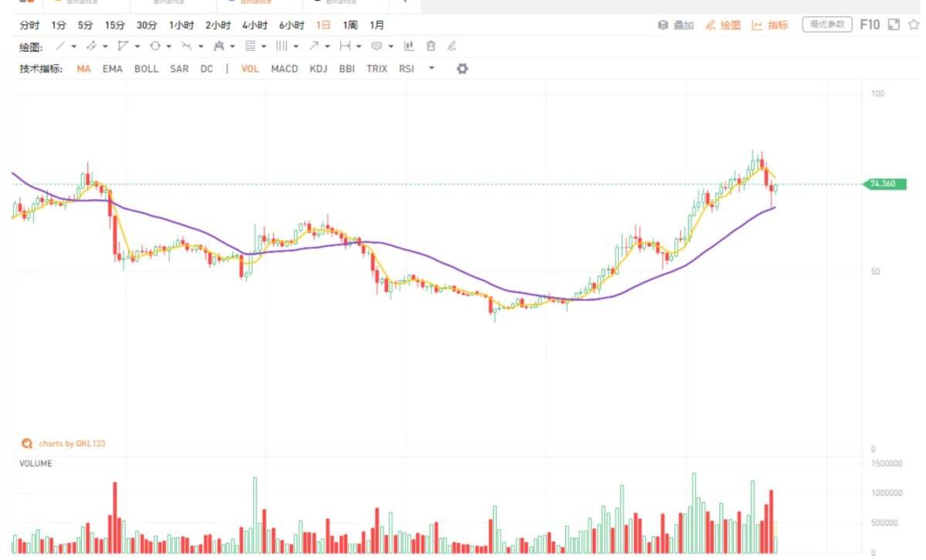This screenshot has width=926, height=560.
Task: Open the F10 information panel
Action: pos(870,25)
